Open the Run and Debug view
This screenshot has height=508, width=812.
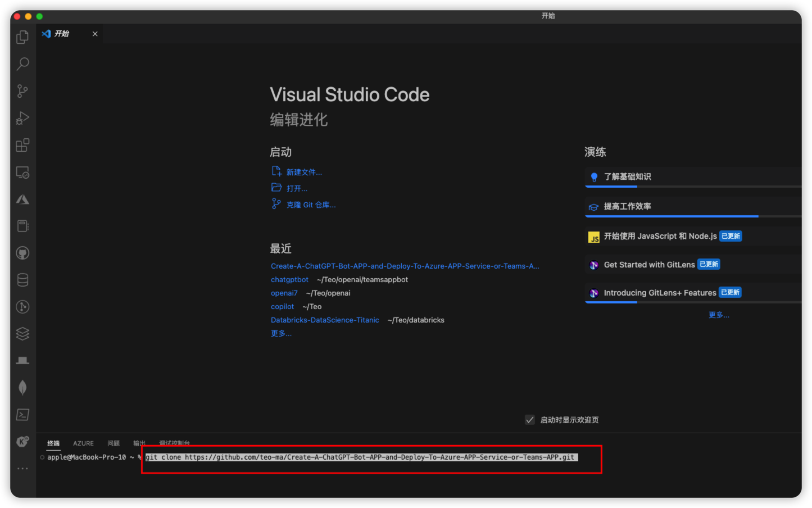22,118
